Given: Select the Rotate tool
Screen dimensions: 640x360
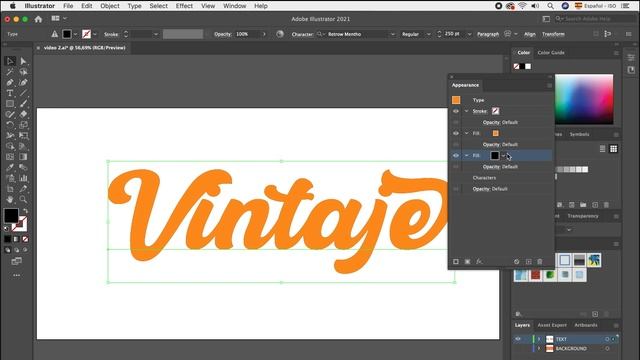Looking at the screenshot, I should tap(10, 125).
